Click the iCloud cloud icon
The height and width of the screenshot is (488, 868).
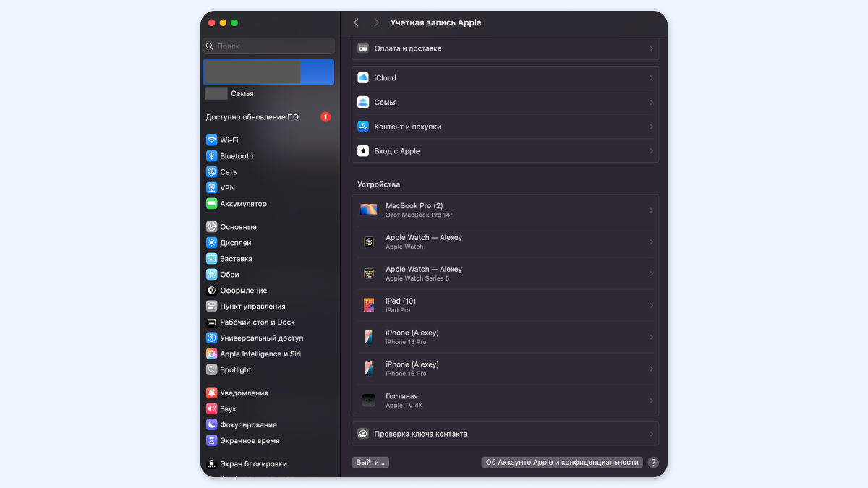[x=363, y=78]
